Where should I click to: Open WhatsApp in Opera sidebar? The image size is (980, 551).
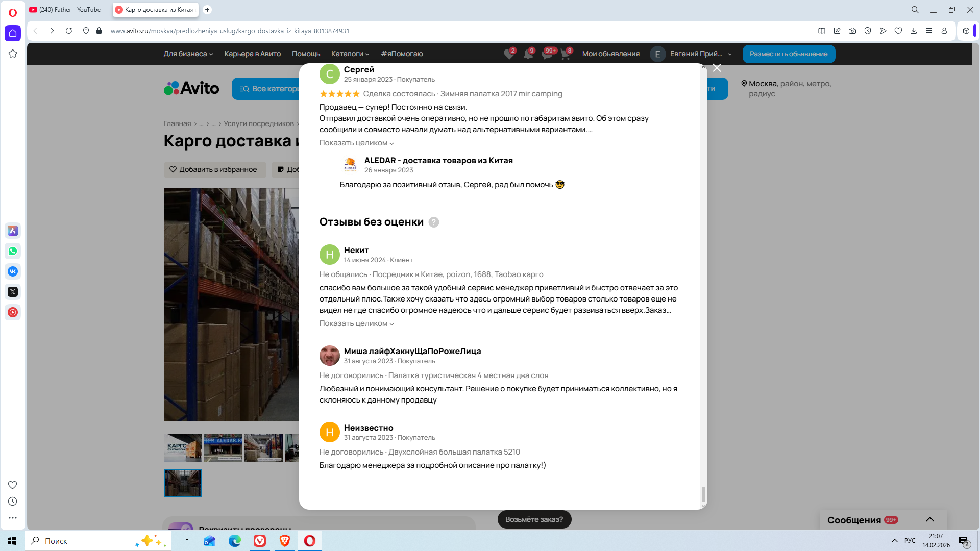[13, 251]
